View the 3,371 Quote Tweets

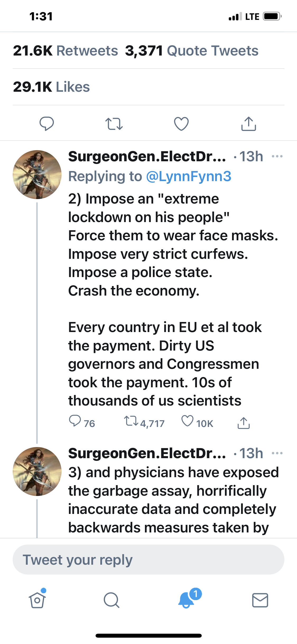coord(192,51)
